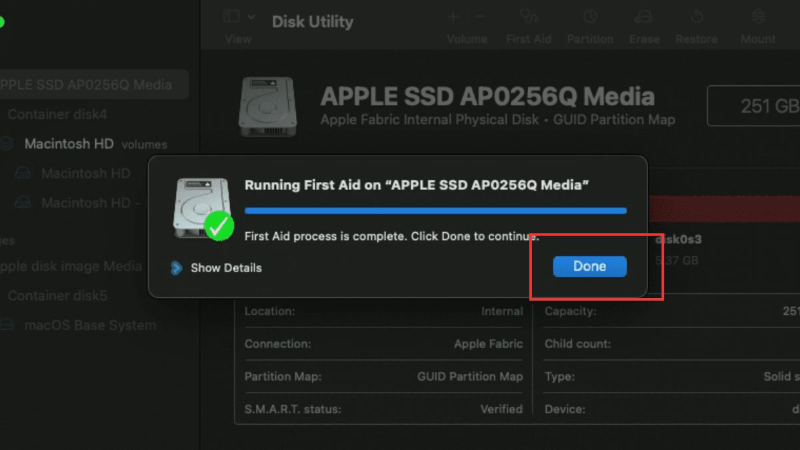Select the Macintosh HD volume row
The image size is (800, 450).
pyautogui.click(x=86, y=173)
